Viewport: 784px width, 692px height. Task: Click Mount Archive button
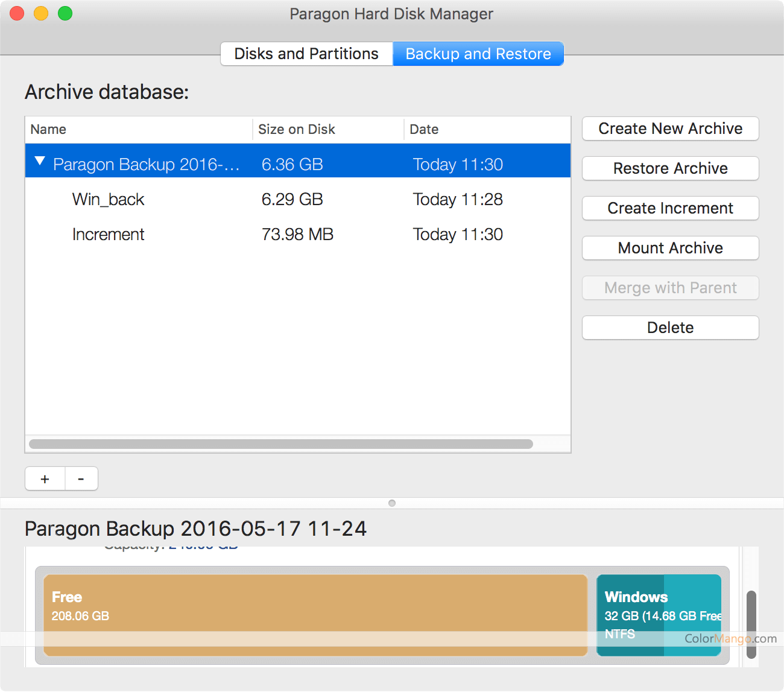click(670, 248)
